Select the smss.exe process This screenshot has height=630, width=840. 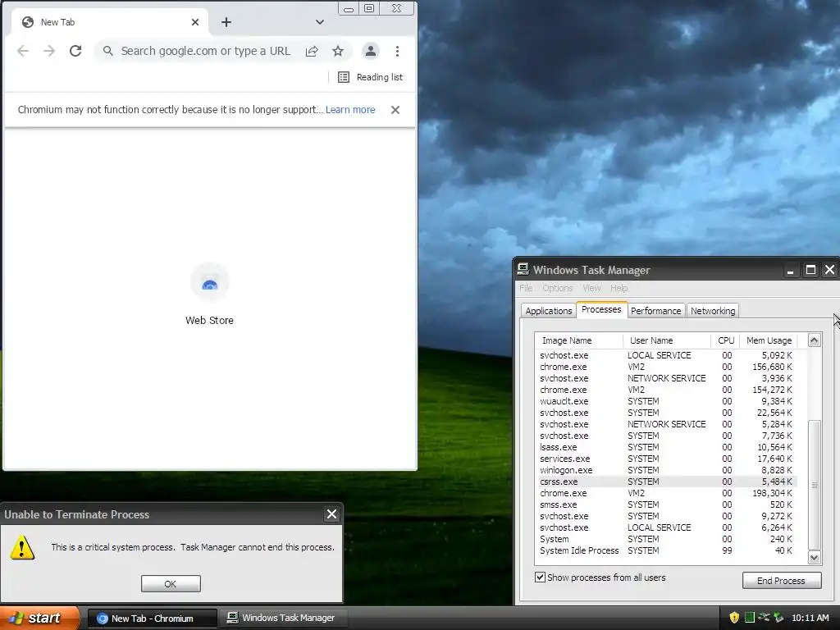pyautogui.click(x=666, y=504)
